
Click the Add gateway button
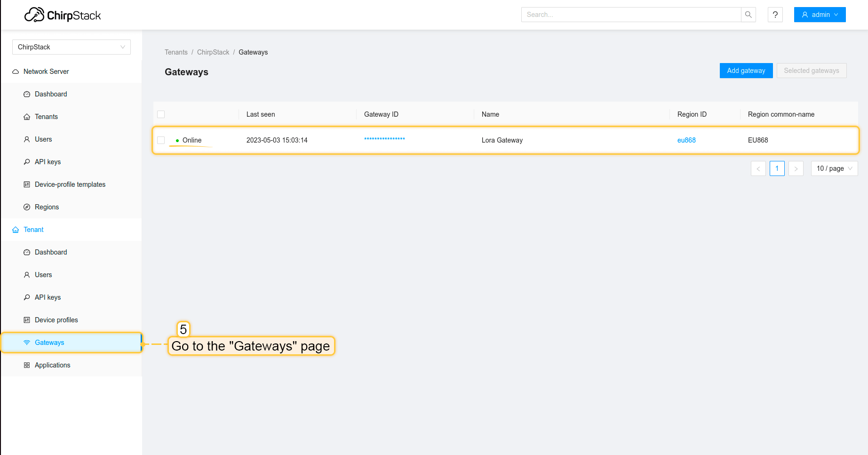pos(746,71)
